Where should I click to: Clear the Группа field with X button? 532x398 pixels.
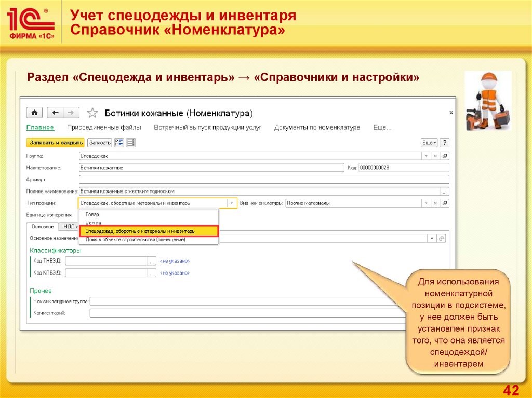435,156
